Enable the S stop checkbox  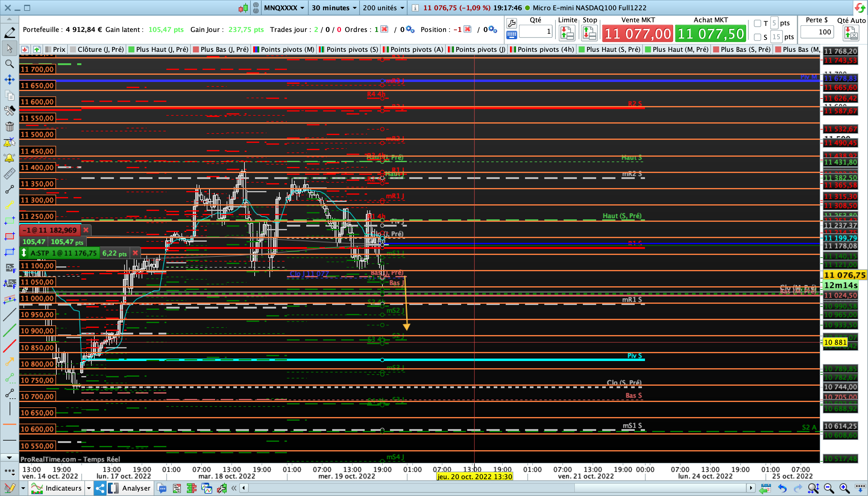coord(757,37)
